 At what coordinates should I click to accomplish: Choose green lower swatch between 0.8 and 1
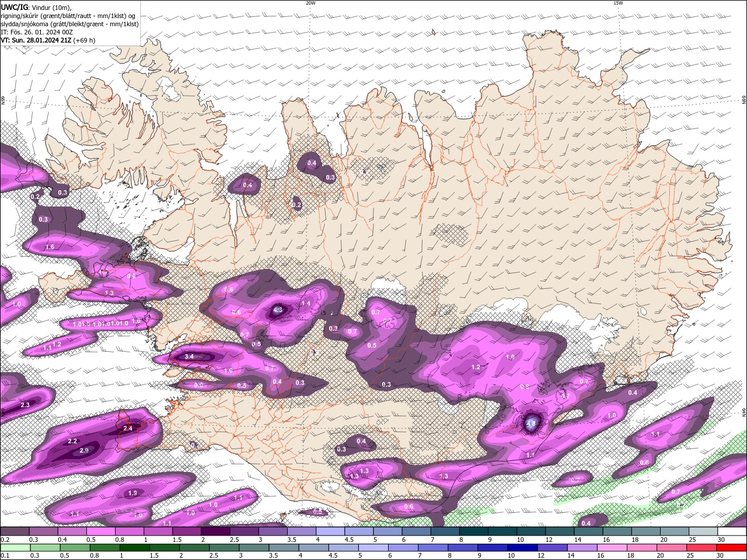(x=104, y=548)
